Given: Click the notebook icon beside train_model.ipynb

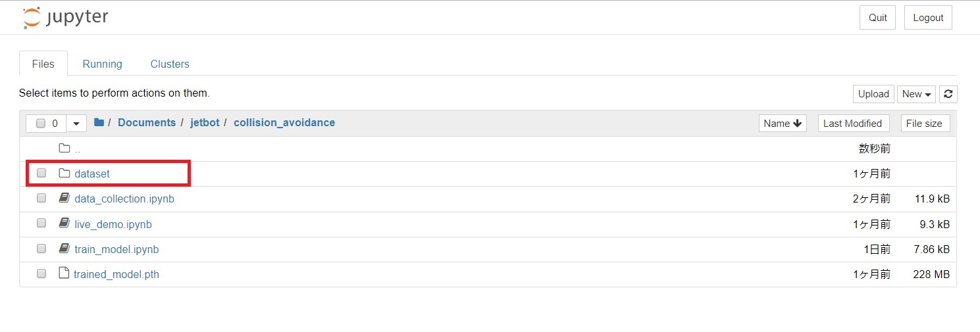Looking at the screenshot, I should click(64, 249).
